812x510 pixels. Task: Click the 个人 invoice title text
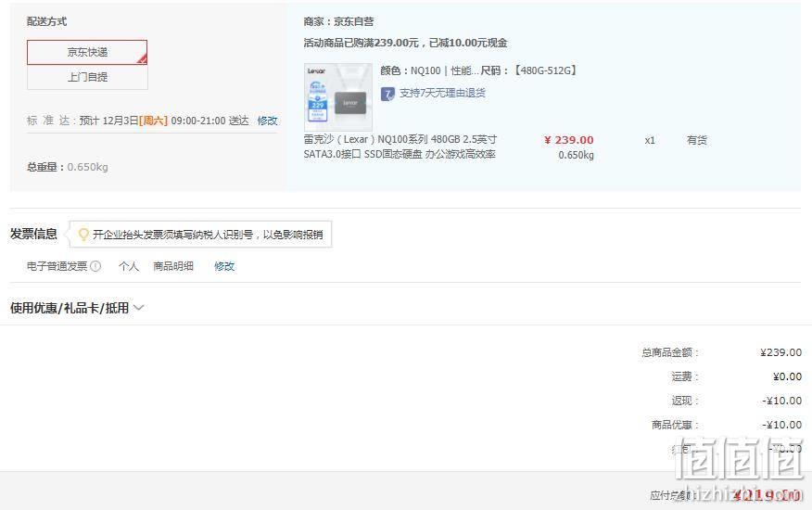click(x=129, y=266)
